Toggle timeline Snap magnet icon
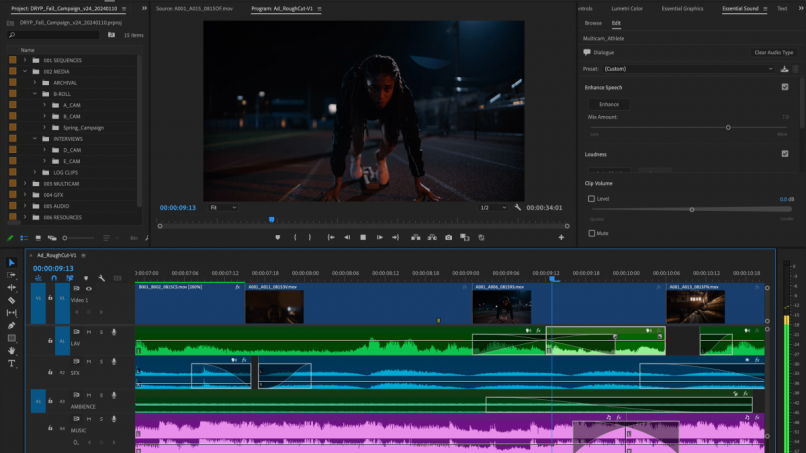Viewport: 806px width, 453px height. [x=54, y=278]
